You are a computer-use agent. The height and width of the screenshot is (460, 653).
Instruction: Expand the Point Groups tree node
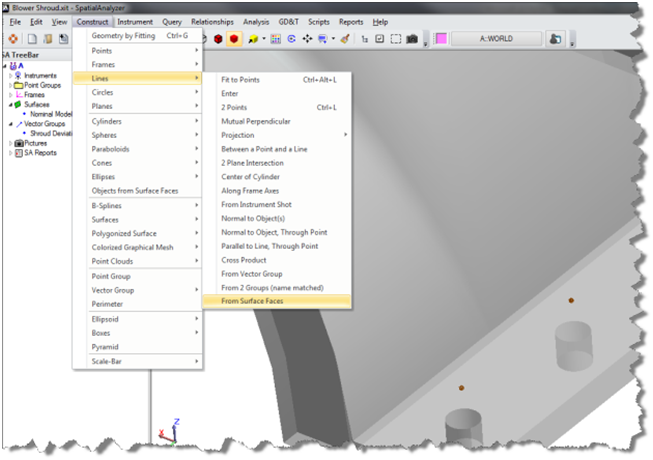pos(10,85)
